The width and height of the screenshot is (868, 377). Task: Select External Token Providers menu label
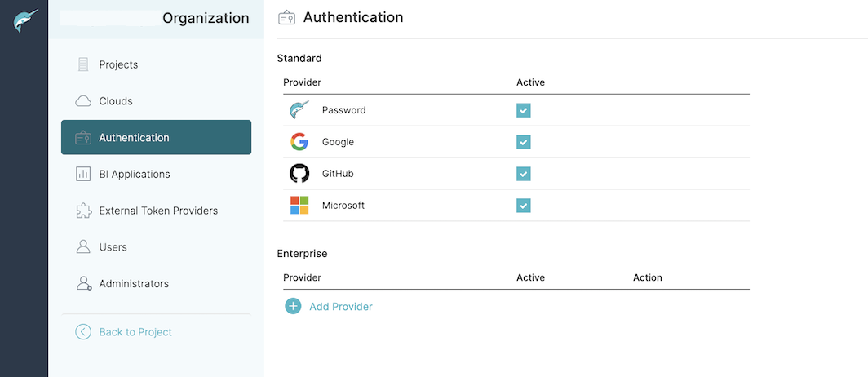(x=158, y=211)
